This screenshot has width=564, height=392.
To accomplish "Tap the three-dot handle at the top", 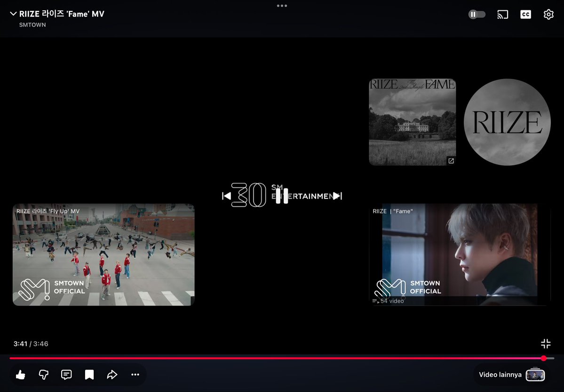I will (x=282, y=6).
